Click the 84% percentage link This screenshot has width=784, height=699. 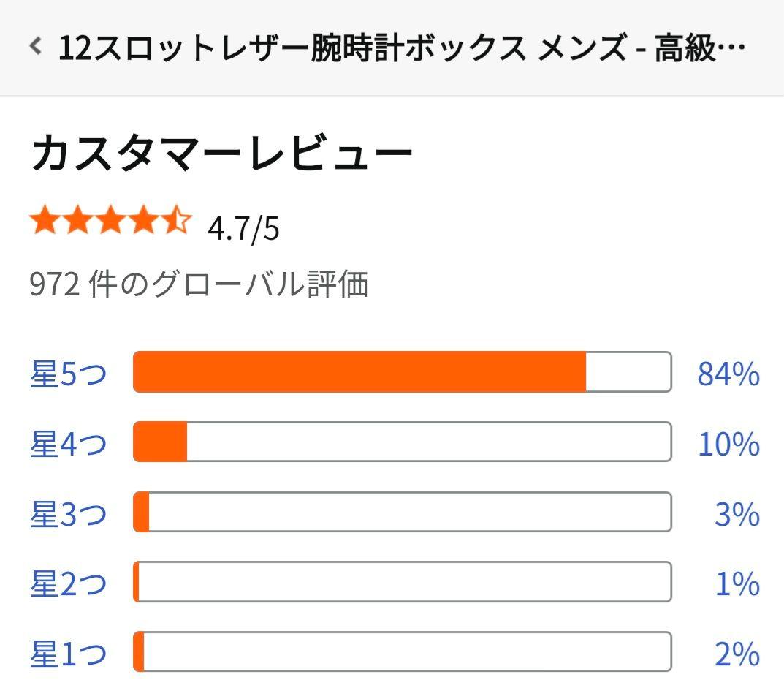(726, 373)
